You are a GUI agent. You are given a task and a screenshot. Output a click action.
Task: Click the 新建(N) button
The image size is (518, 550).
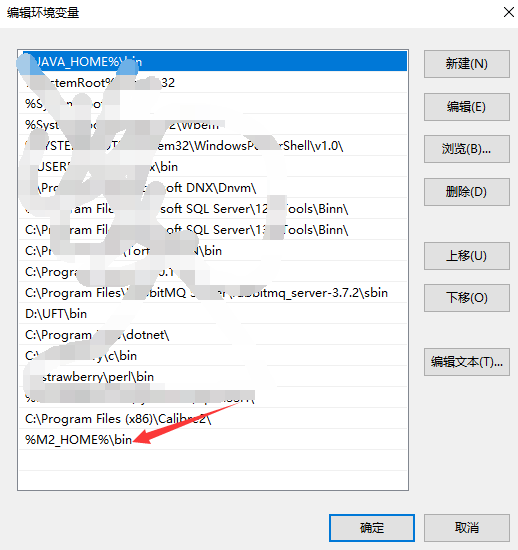466,64
